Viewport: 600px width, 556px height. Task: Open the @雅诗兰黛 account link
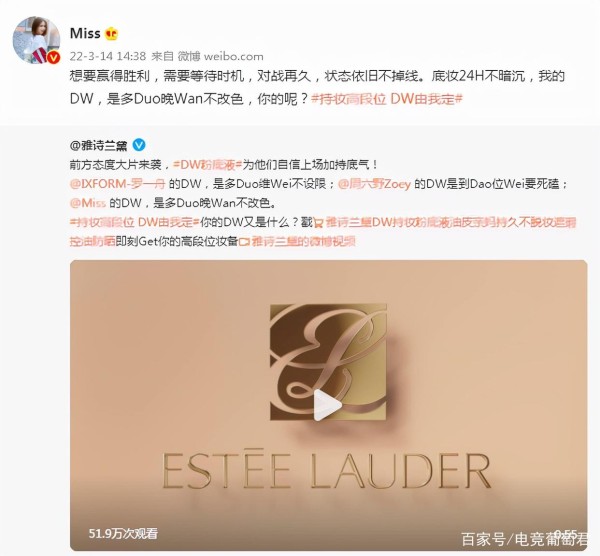[x=98, y=145]
